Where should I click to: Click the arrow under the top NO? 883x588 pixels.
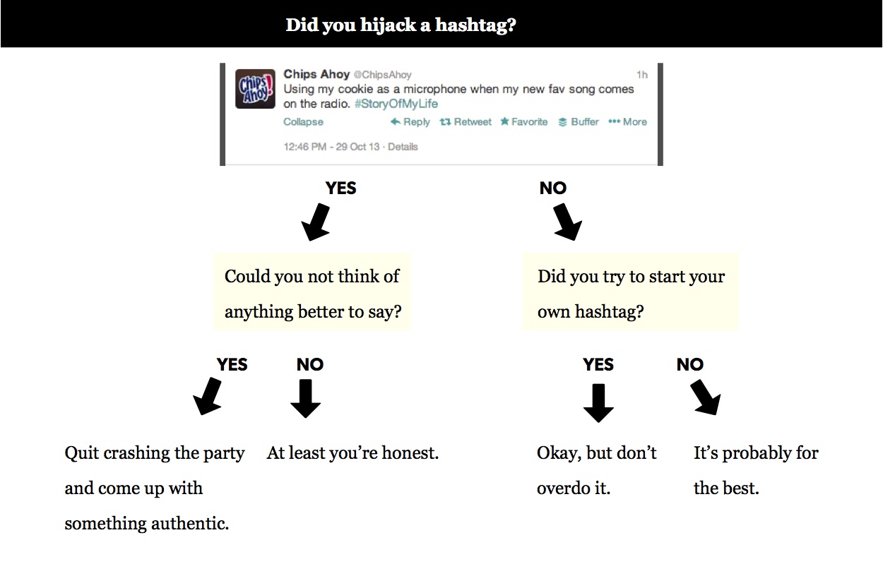coord(567,221)
